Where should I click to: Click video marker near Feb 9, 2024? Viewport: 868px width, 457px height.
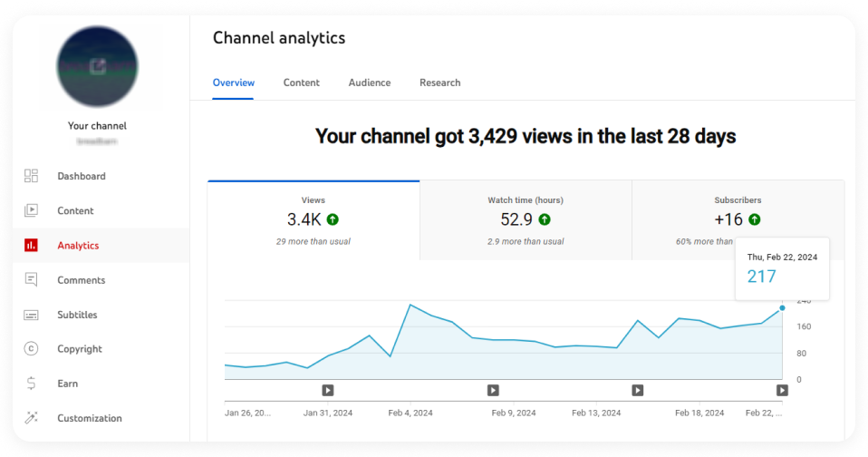pyautogui.click(x=493, y=390)
